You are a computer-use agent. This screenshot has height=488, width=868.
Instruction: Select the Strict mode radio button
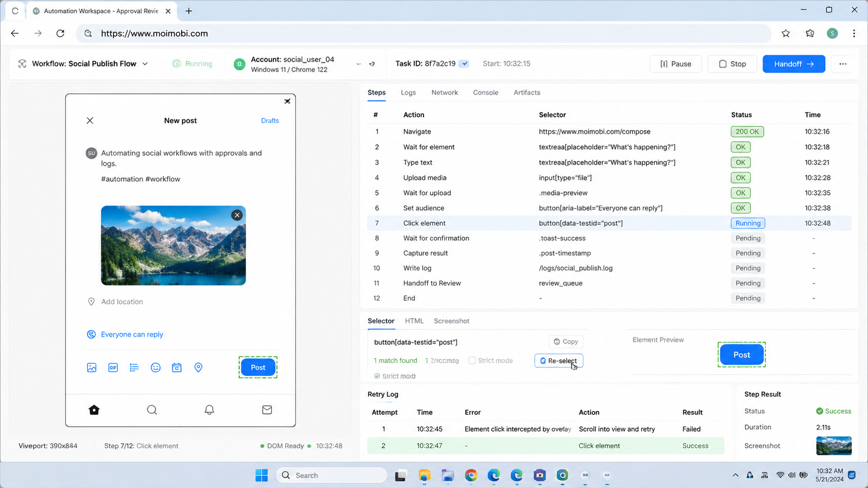tap(377, 376)
